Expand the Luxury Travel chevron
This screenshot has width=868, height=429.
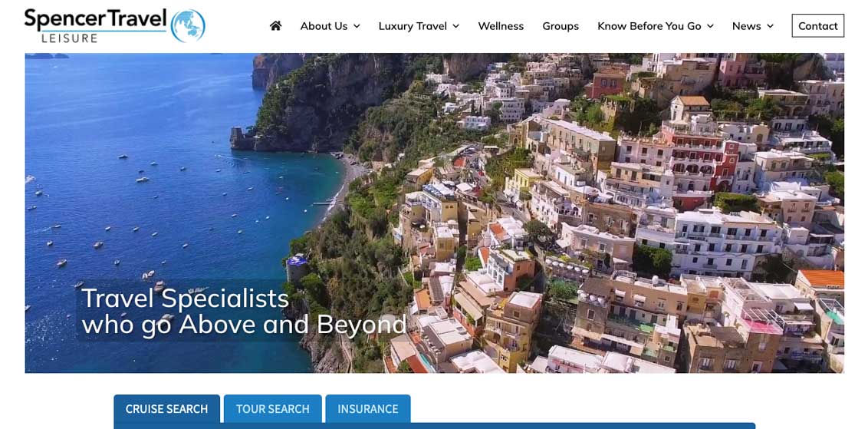(x=455, y=26)
